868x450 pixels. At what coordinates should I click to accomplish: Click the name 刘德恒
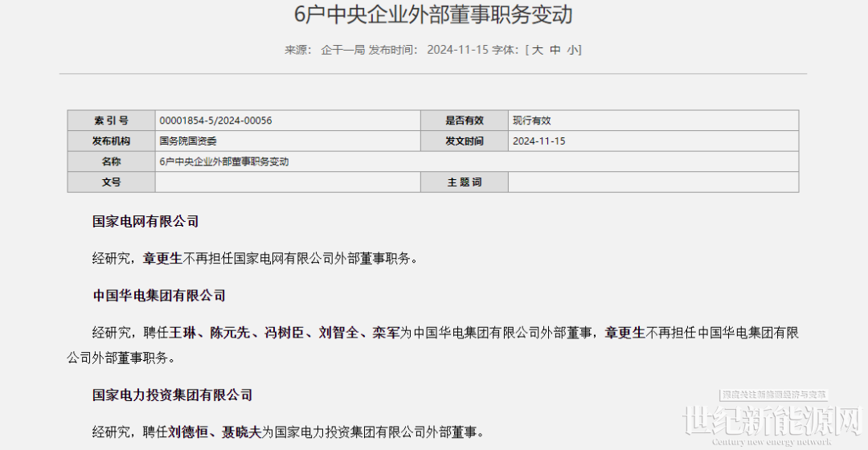[188, 432]
